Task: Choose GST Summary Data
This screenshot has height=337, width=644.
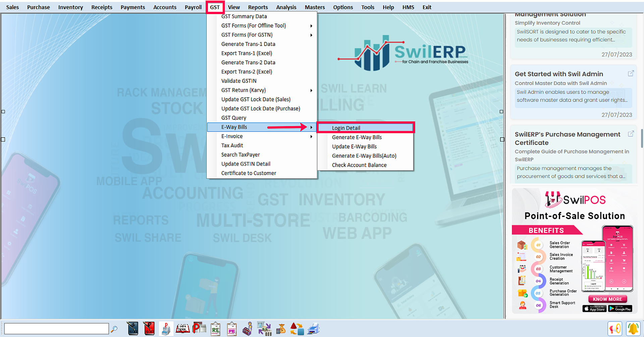Action: click(262, 16)
